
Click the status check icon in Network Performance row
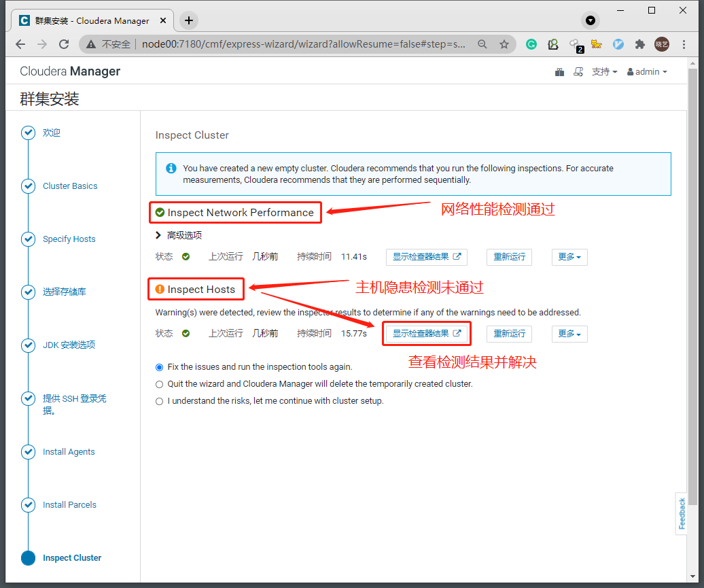point(186,256)
